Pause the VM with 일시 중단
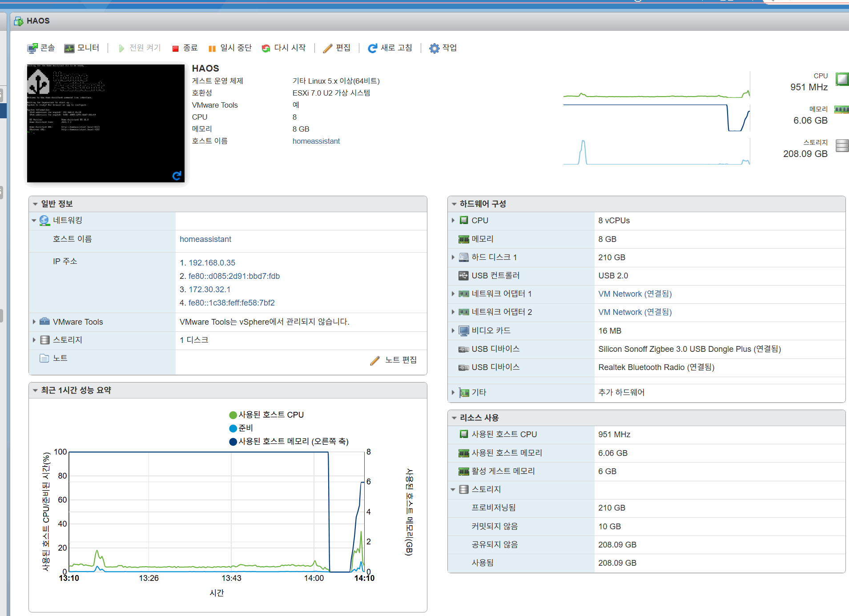 (230, 48)
